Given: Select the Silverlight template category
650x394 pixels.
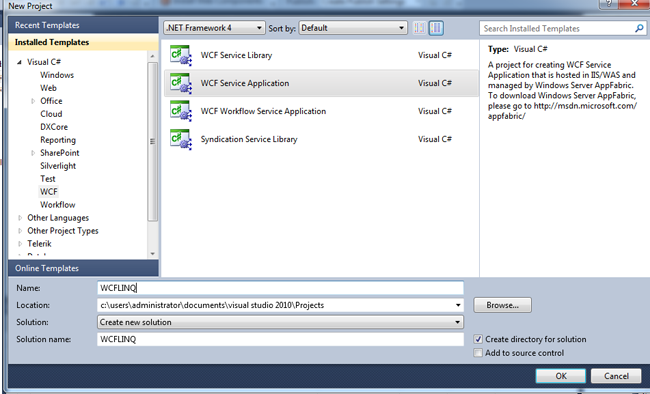Looking at the screenshot, I should 58,166.
